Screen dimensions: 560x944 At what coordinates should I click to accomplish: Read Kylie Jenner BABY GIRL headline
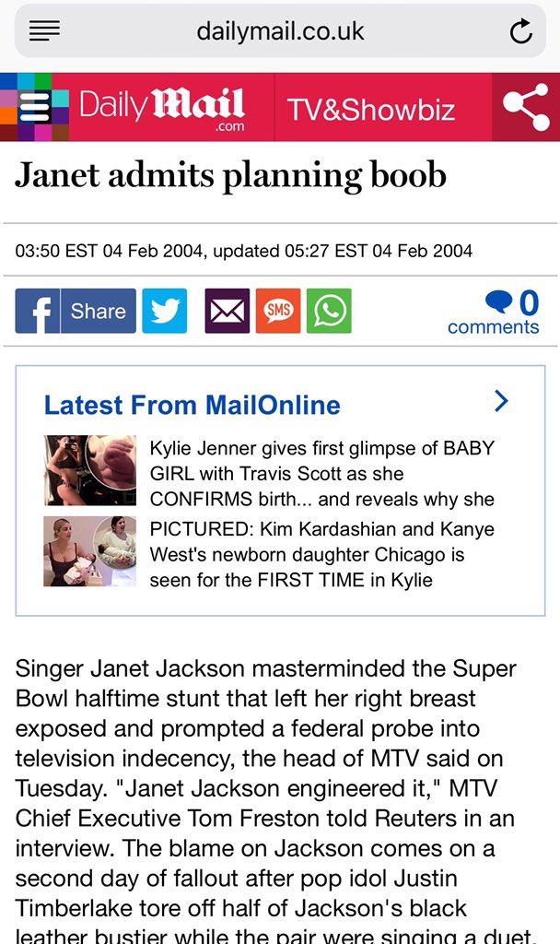322,474
